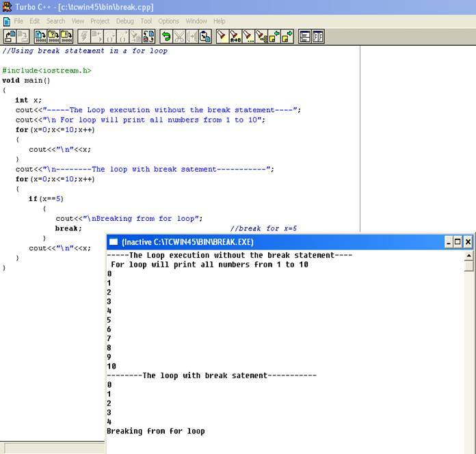Click the flashlight A→B Replace icon
This screenshot has width=476, height=454.
235,36
